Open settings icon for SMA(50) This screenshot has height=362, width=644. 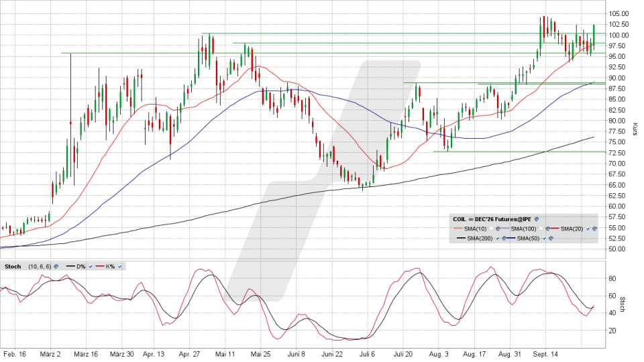(551, 239)
